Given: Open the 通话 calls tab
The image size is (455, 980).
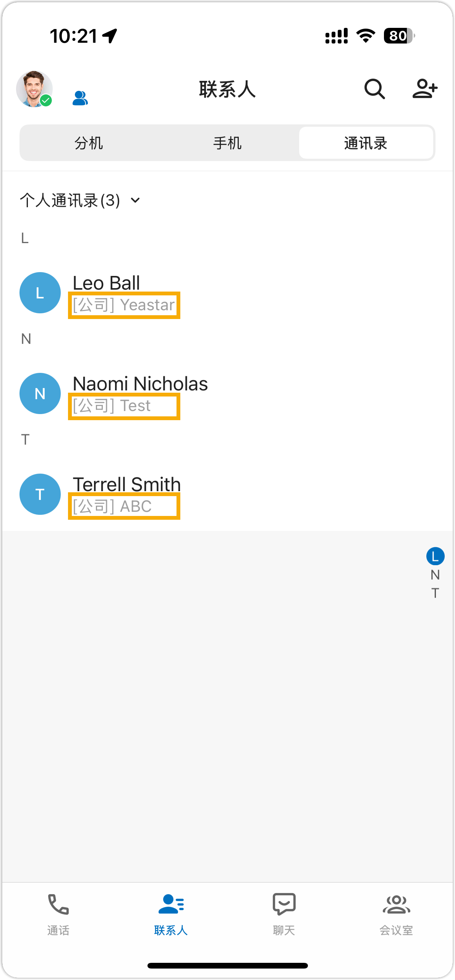Looking at the screenshot, I should pyautogui.click(x=58, y=914).
